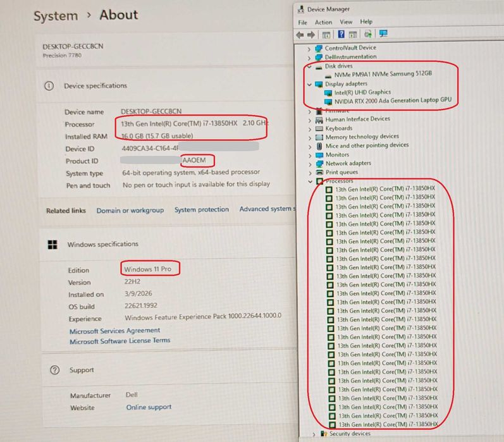Open the Advanced system settings link
504x442 pixels.
tap(267, 209)
